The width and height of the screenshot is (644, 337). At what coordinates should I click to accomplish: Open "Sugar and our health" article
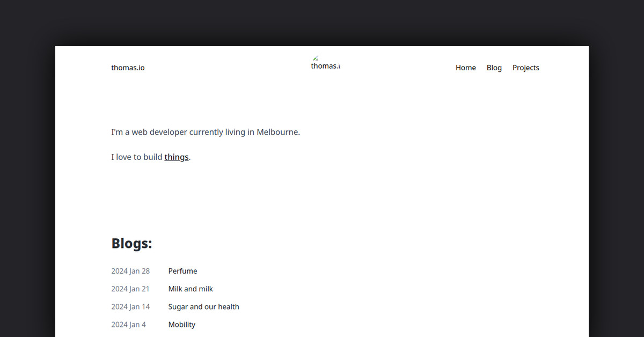pos(203,307)
